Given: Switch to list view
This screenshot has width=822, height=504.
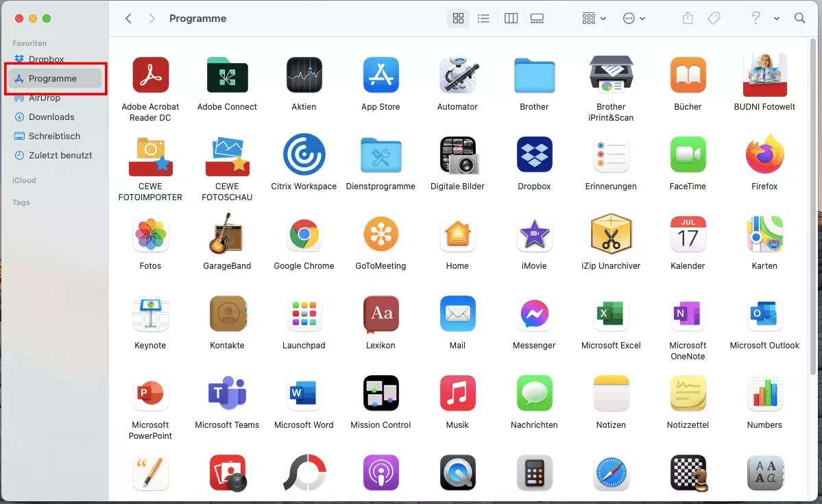Looking at the screenshot, I should (x=483, y=19).
